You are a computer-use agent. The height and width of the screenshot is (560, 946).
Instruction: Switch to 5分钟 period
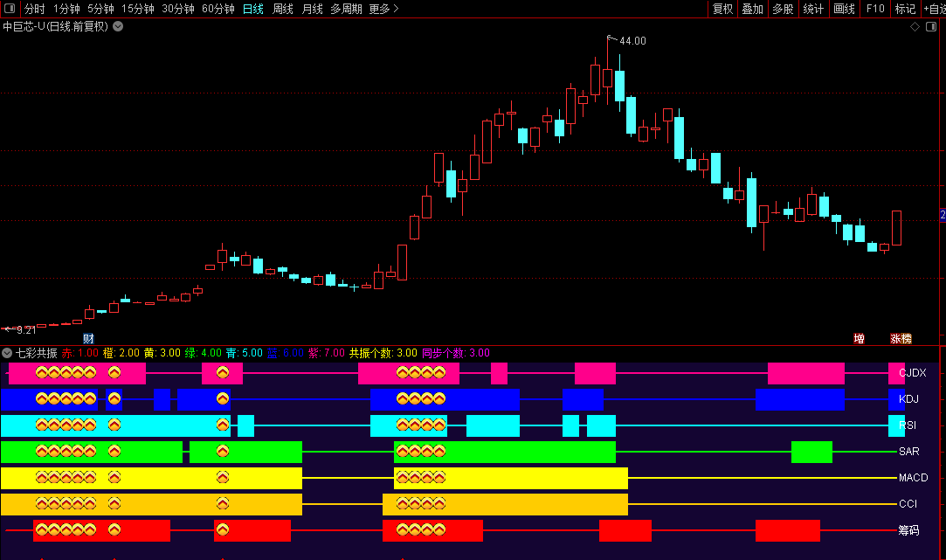point(100,9)
